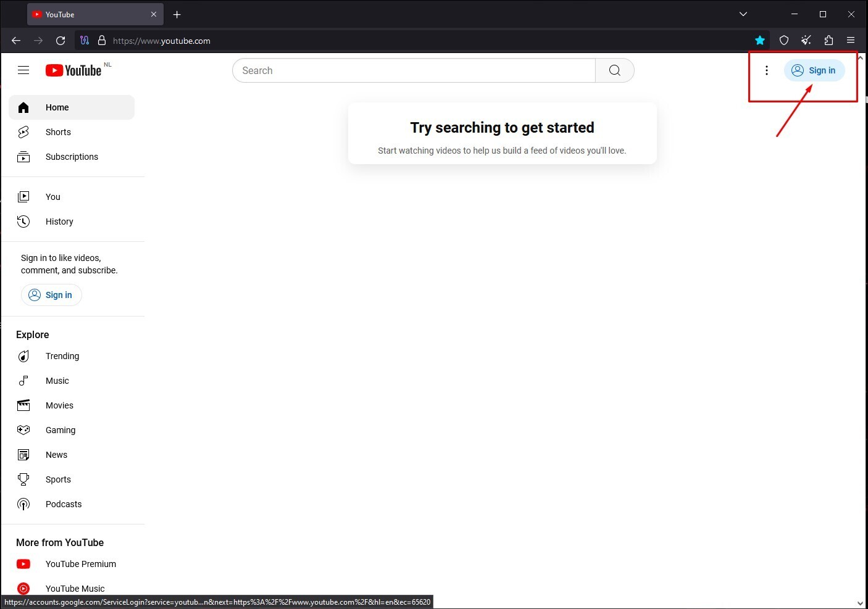Click the address bar URL
The height and width of the screenshot is (609, 868).
pyautogui.click(x=162, y=41)
